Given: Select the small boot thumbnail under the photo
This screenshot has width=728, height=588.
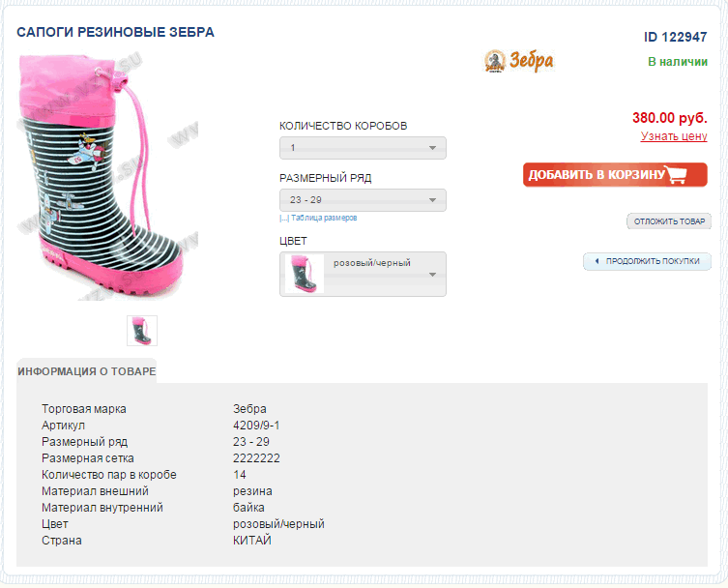Looking at the screenshot, I should click(x=142, y=331).
